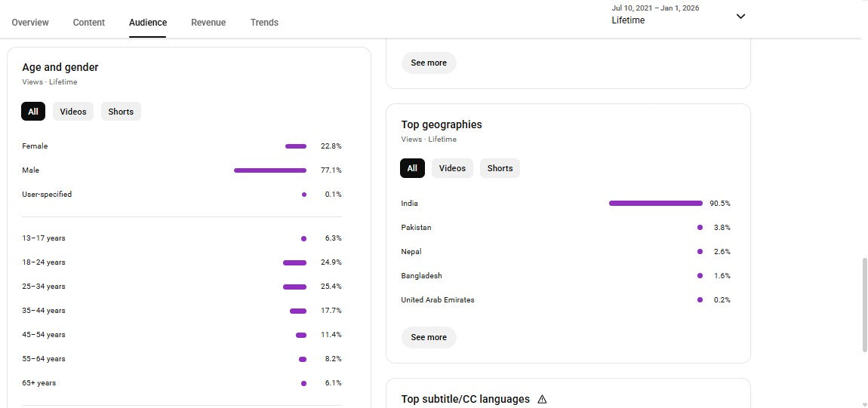The height and width of the screenshot is (408, 868).
Task: Click warning icon beside Top subtitle/CC languages
Action: click(542, 399)
